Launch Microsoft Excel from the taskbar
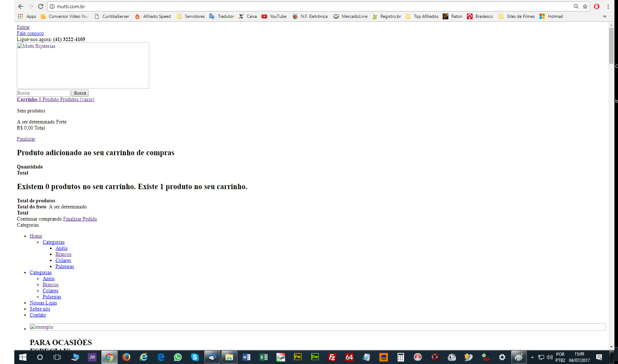618x364 pixels. pyautogui.click(x=264, y=357)
